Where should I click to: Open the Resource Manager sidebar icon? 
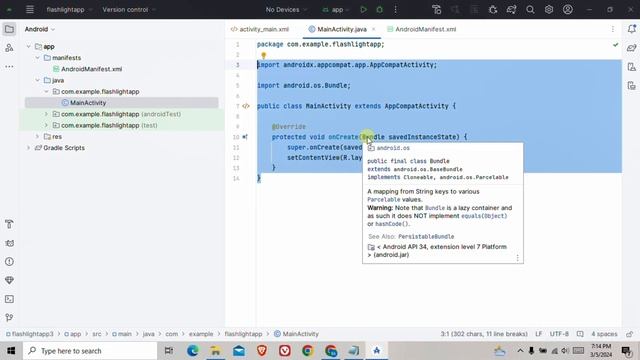(9, 48)
